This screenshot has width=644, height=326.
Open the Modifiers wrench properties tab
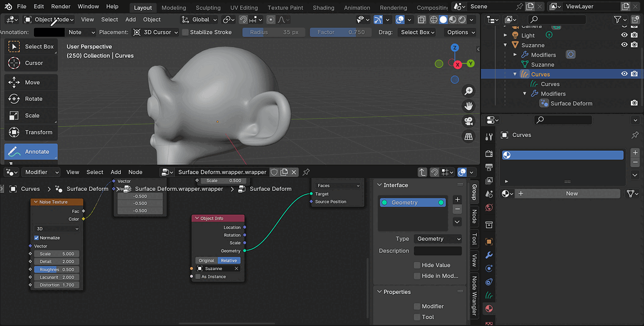tap(489, 255)
